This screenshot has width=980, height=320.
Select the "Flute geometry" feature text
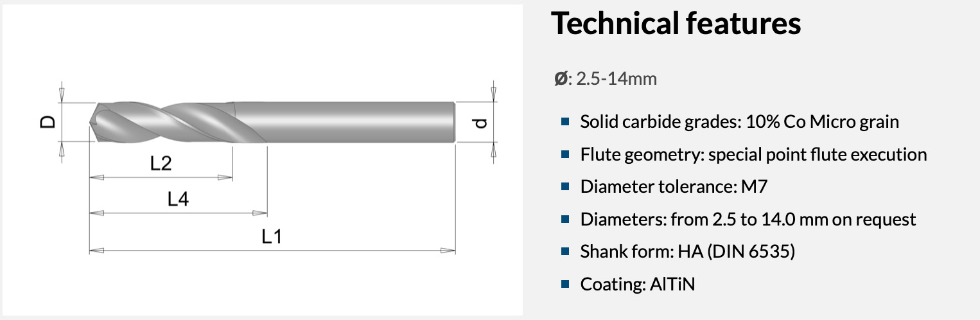coord(753,155)
